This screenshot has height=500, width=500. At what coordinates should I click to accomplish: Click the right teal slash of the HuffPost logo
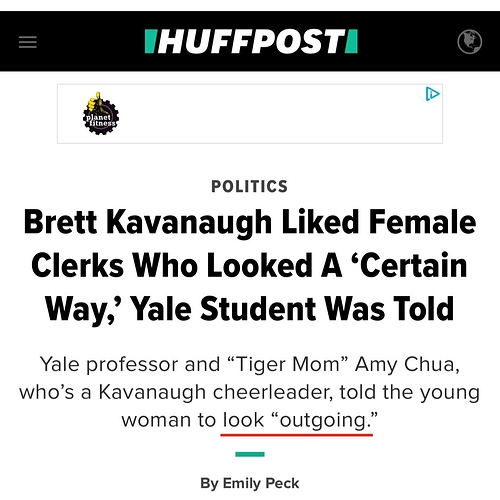click(x=352, y=41)
